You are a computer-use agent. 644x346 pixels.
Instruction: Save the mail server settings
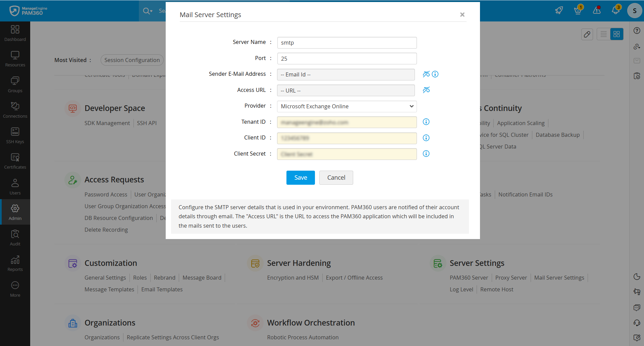click(300, 177)
